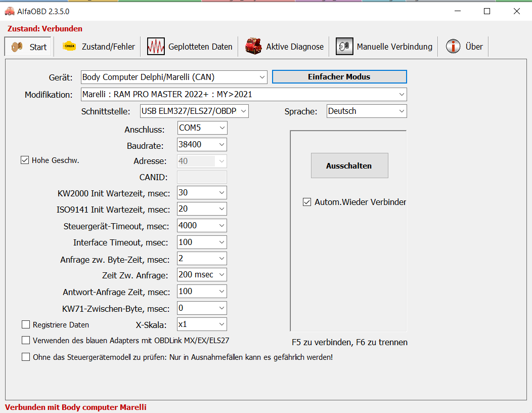Expand the Modifikation dropdown
Screen dimensions: 532x413
coord(244,95)
